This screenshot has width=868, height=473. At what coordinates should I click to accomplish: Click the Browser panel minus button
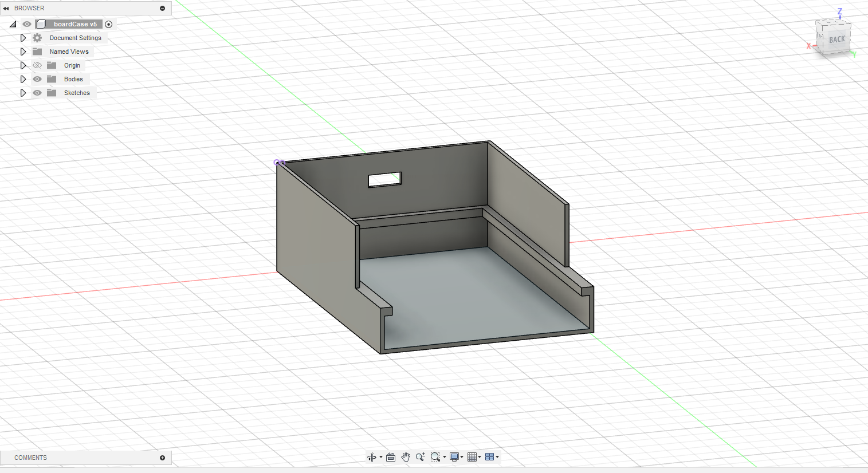[162, 9]
